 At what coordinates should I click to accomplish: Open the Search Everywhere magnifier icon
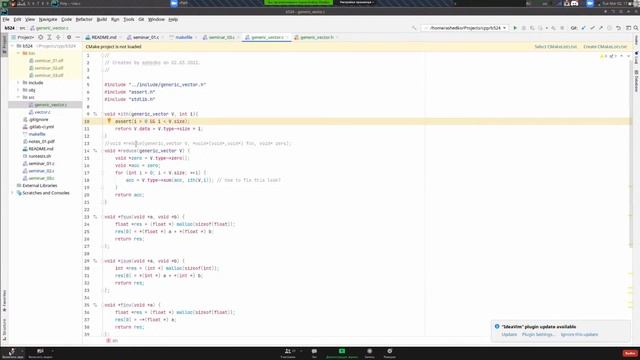(636, 28)
